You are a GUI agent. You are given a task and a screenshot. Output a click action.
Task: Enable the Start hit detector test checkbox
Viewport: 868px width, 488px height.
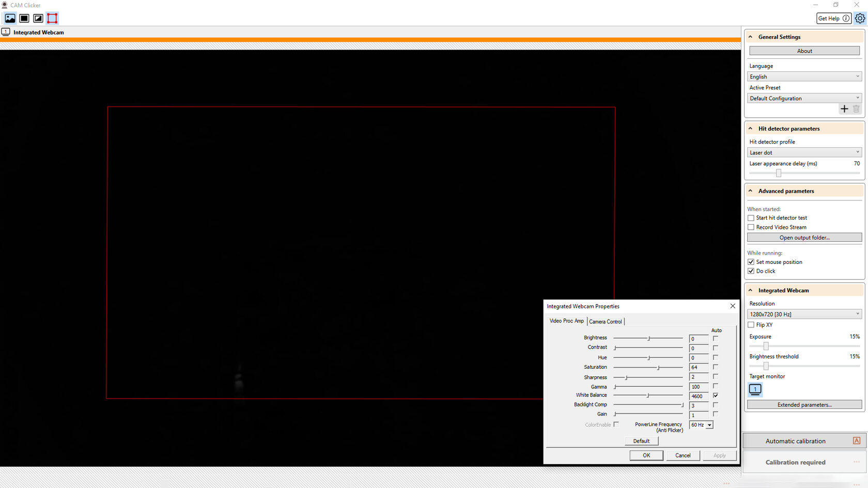click(x=751, y=217)
